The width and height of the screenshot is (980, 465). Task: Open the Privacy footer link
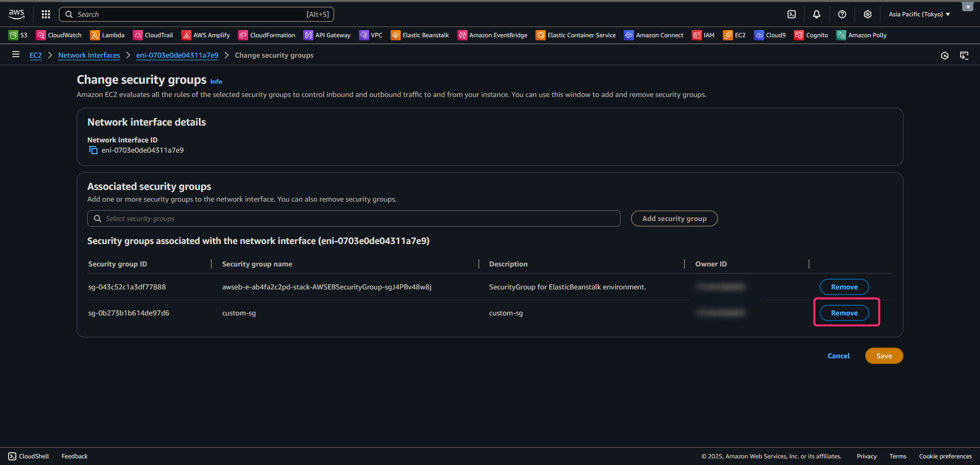tap(867, 456)
